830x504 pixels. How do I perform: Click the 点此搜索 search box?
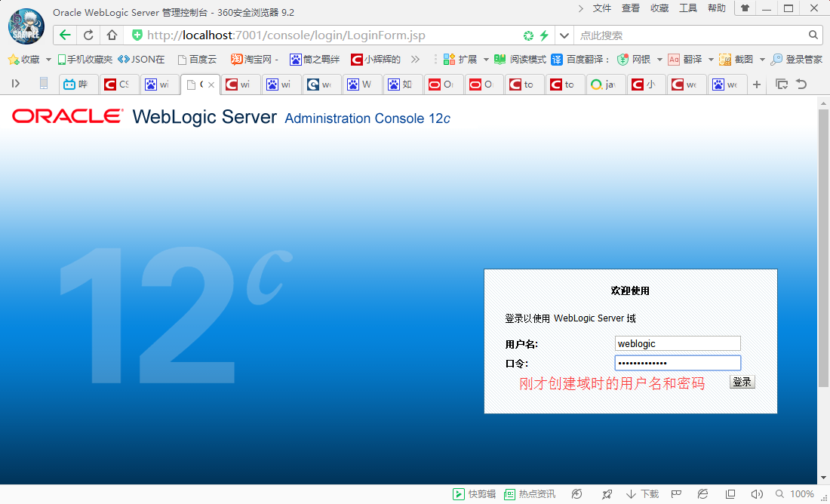690,35
